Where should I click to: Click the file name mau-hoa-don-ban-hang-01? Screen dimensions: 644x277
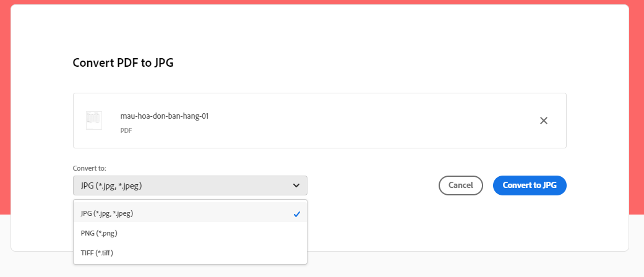coord(164,116)
